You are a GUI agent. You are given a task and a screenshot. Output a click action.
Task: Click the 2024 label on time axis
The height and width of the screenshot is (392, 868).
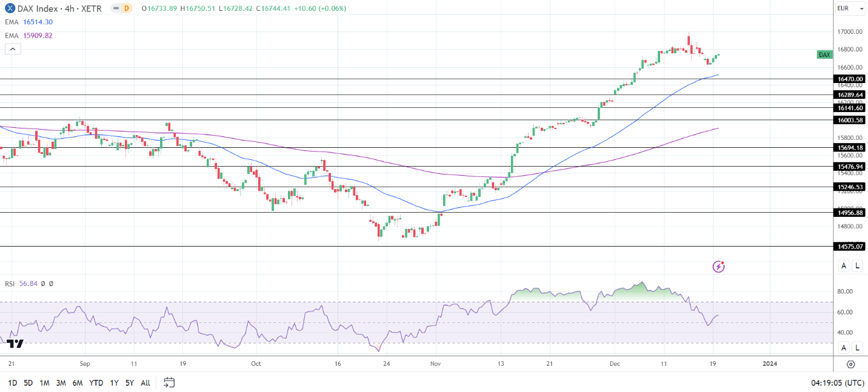(770, 364)
